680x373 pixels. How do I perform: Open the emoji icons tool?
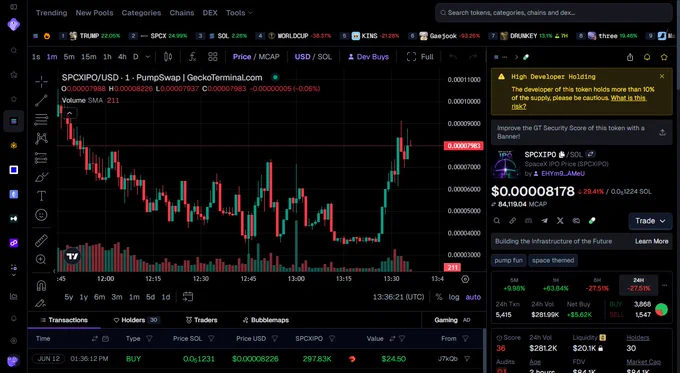(42, 215)
